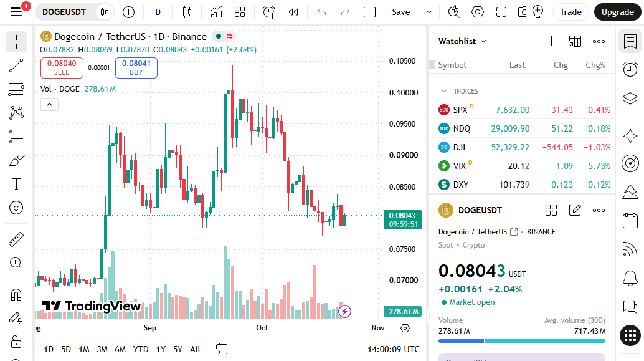
Task: Select the 1D time range
Action: pyautogui.click(x=49, y=349)
